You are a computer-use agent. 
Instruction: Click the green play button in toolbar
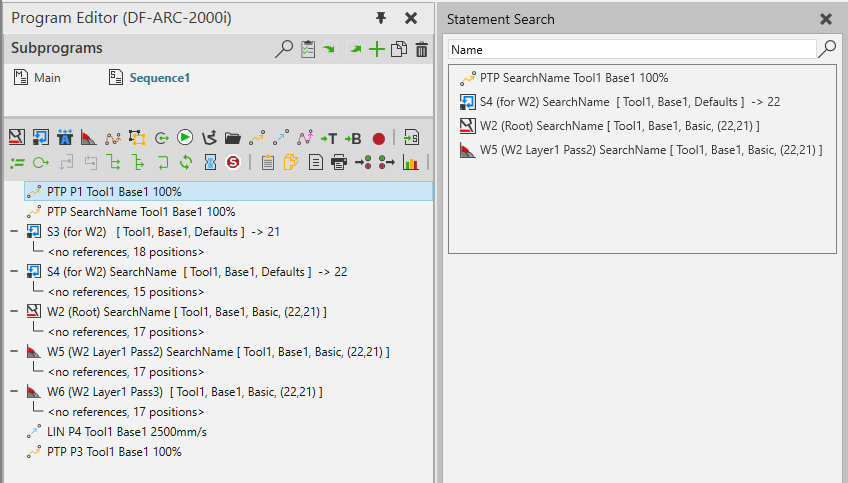click(185, 137)
